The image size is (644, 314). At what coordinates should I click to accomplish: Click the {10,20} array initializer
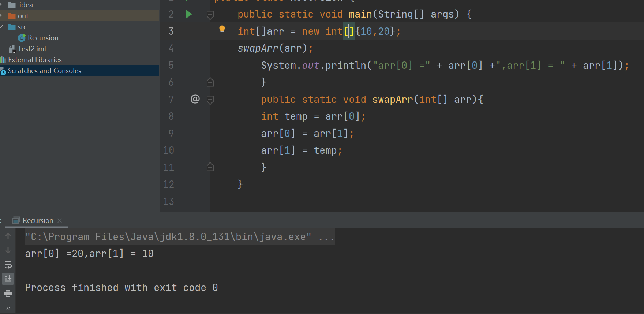pos(375,31)
